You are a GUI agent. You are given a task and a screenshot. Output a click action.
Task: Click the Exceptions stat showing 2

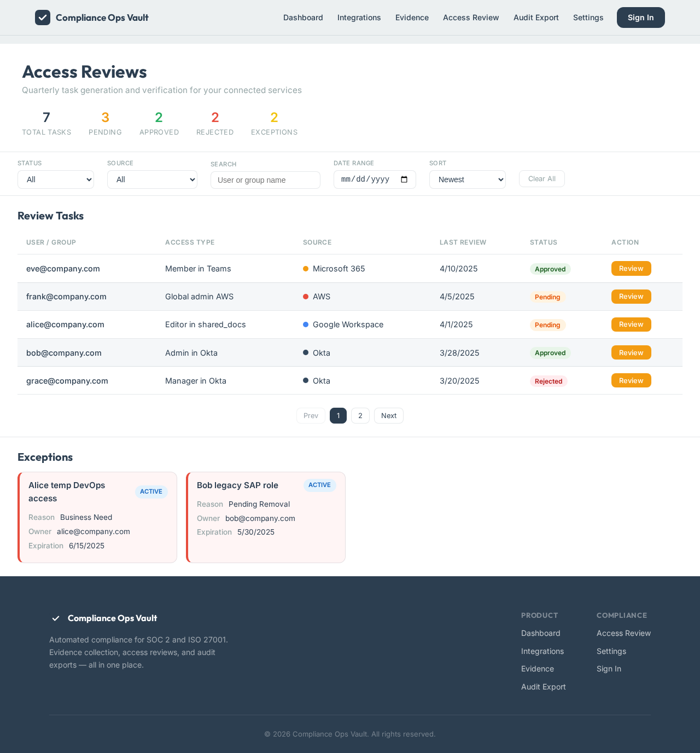(274, 123)
